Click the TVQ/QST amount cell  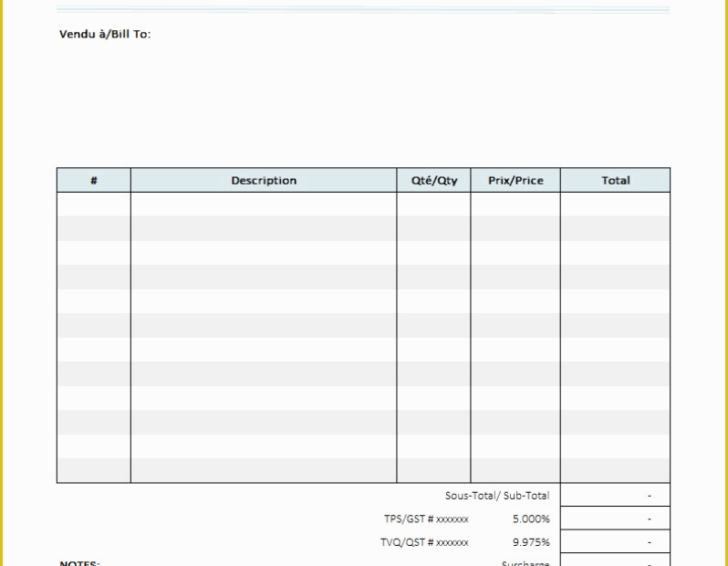615,541
